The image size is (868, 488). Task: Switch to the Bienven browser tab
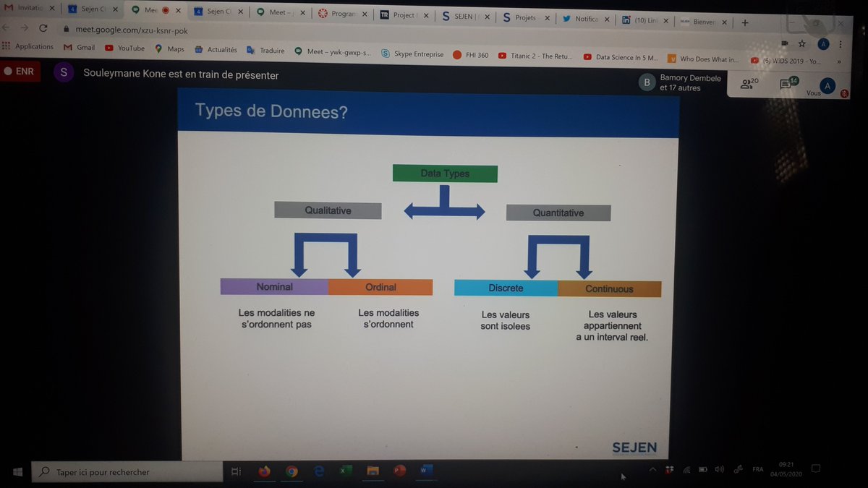click(x=703, y=22)
